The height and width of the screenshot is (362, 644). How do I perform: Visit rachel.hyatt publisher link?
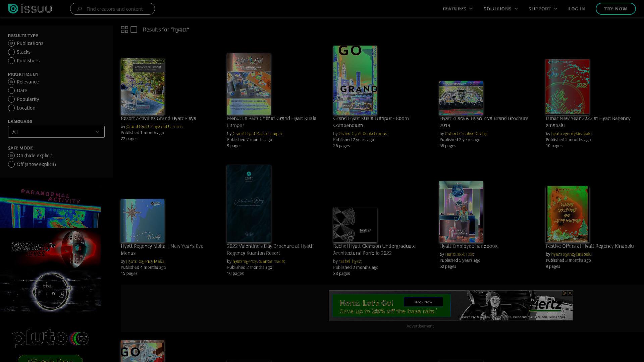coord(350,261)
